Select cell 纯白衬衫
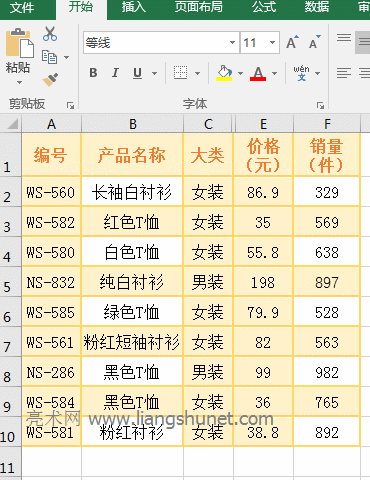 coord(132,282)
